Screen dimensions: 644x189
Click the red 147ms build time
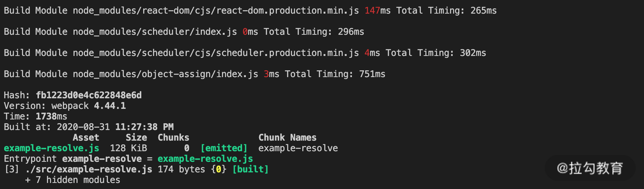(x=372, y=11)
